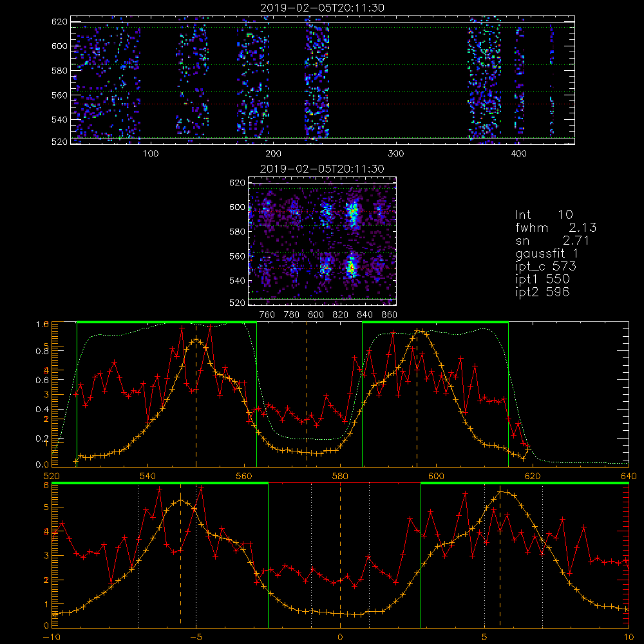Viewport: 644px width, 644px height.
Task: Click x-axis label 300 of top spectrogram
Action: [396, 154]
